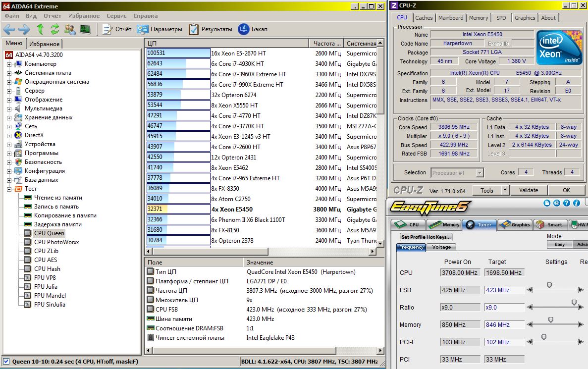Select the CPU ZLib benchmark
Screen dimensions: 588x369
(46, 251)
